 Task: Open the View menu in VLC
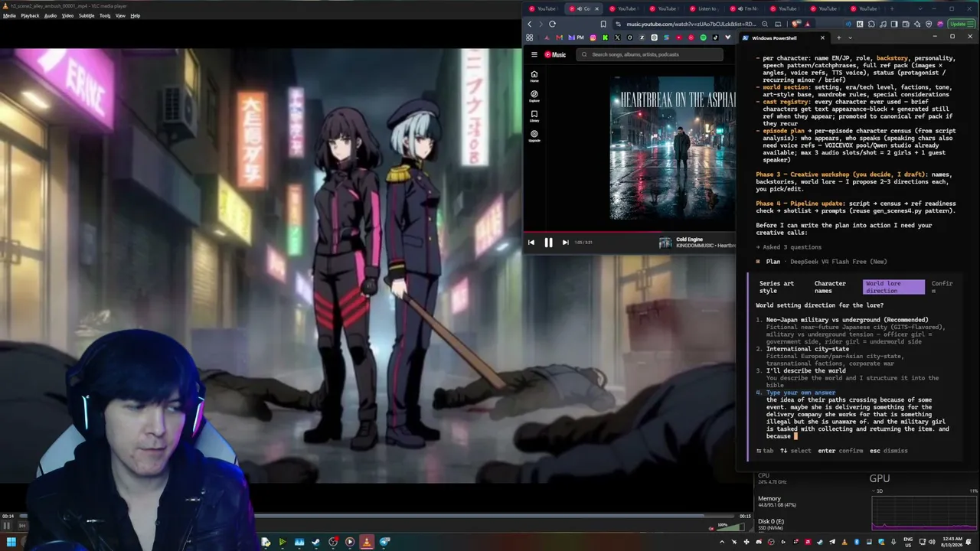[120, 15]
